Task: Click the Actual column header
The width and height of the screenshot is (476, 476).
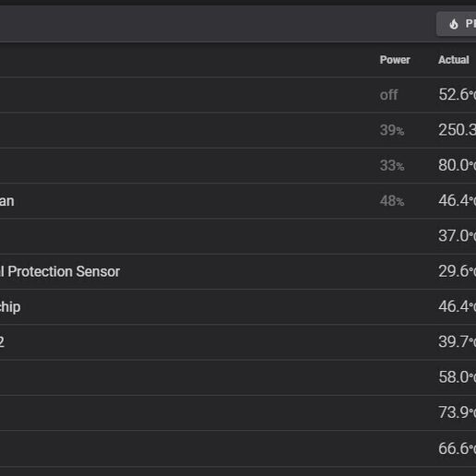Action: click(454, 60)
